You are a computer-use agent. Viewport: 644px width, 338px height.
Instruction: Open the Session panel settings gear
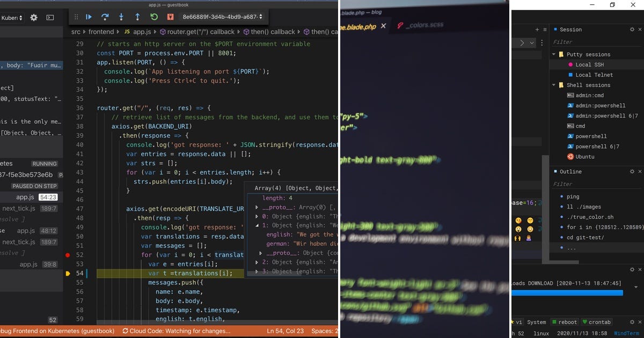[632, 30]
